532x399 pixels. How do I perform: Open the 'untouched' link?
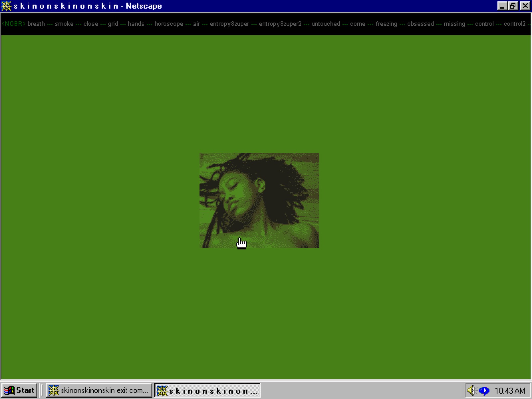coord(326,24)
